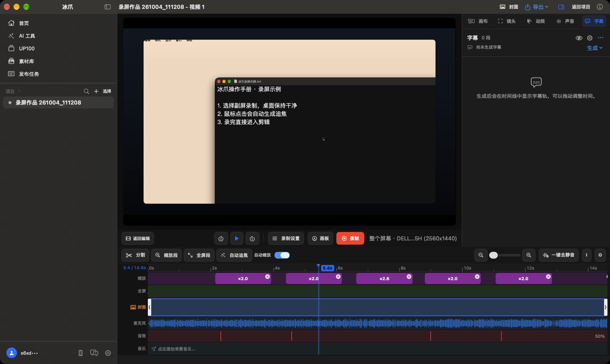Toggle the sidebar panel icon in title bar

108,7
